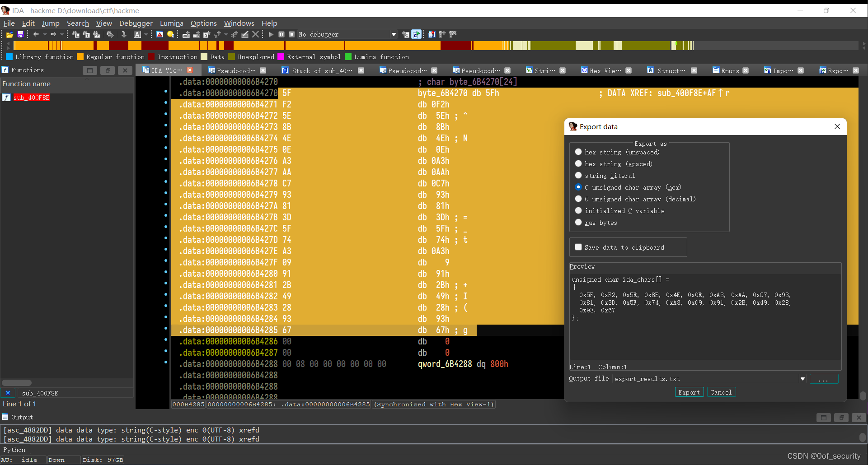Open the Lumina menu

(x=172, y=23)
